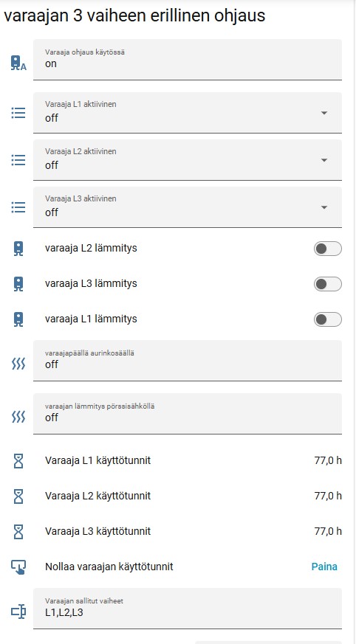This screenshot has width=356, height=644.
Task: Open the Varaaja L1 aktiivinen dropdown
Action: tap(188, 113)
